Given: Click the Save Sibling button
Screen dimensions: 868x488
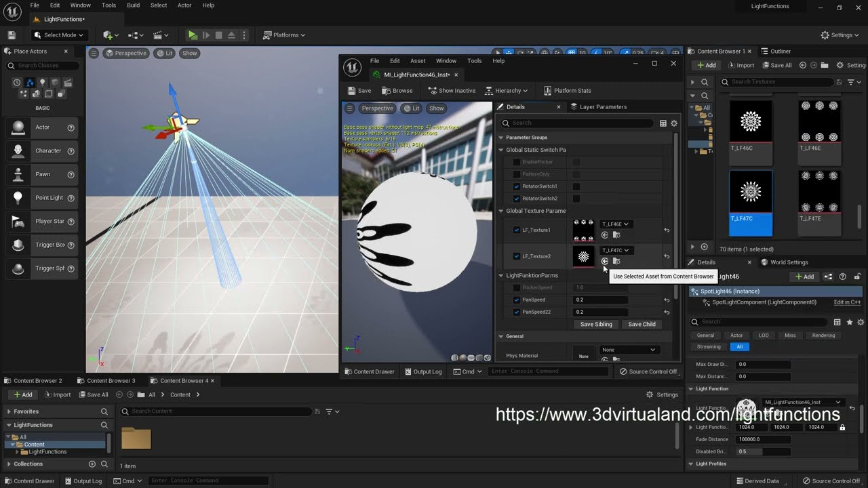Looking at the screenshot, I should point(596,324).
